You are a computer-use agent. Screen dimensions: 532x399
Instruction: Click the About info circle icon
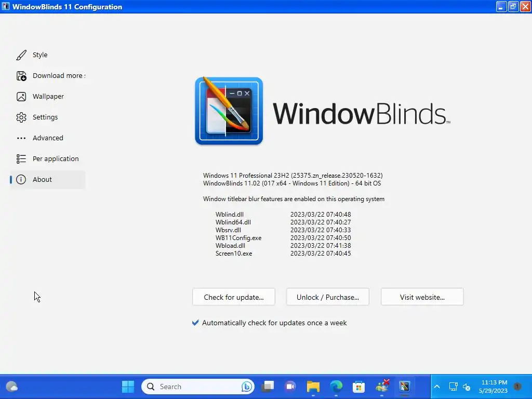tap(21, 179)
